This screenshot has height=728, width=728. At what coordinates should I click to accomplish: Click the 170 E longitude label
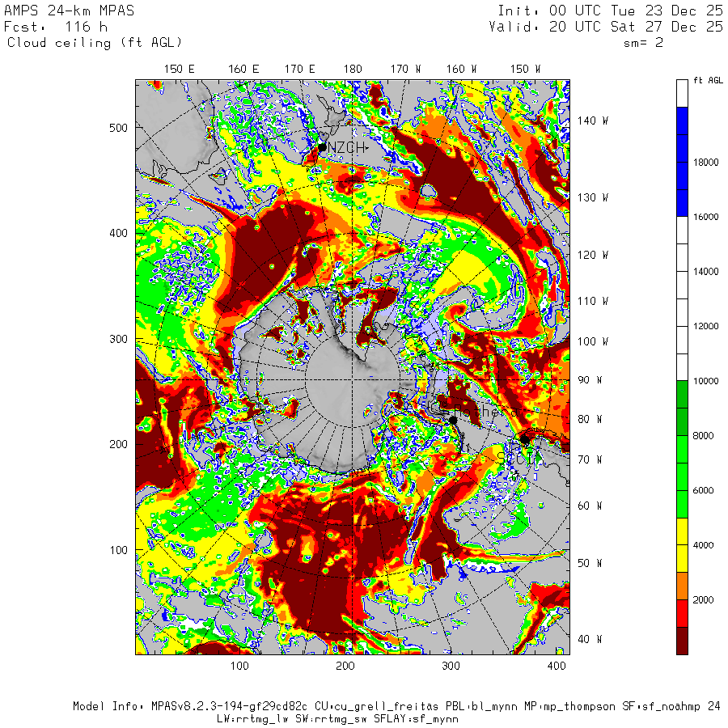[300, 70]
